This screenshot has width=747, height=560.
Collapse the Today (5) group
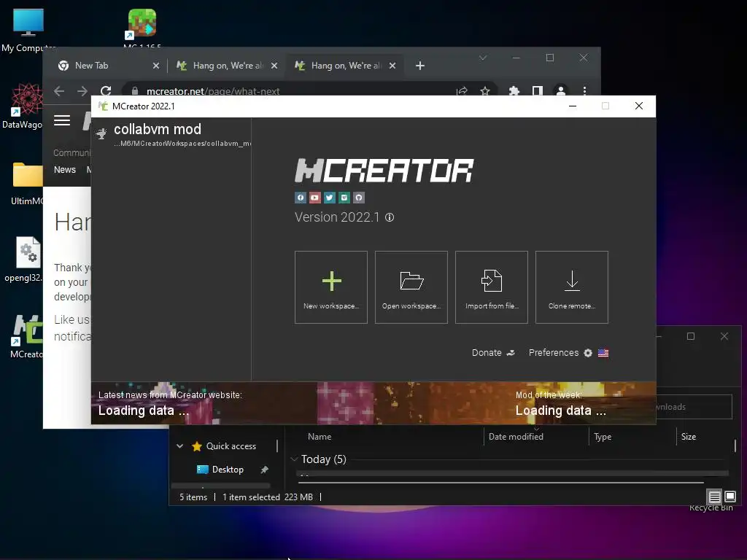tap(294, 459)
